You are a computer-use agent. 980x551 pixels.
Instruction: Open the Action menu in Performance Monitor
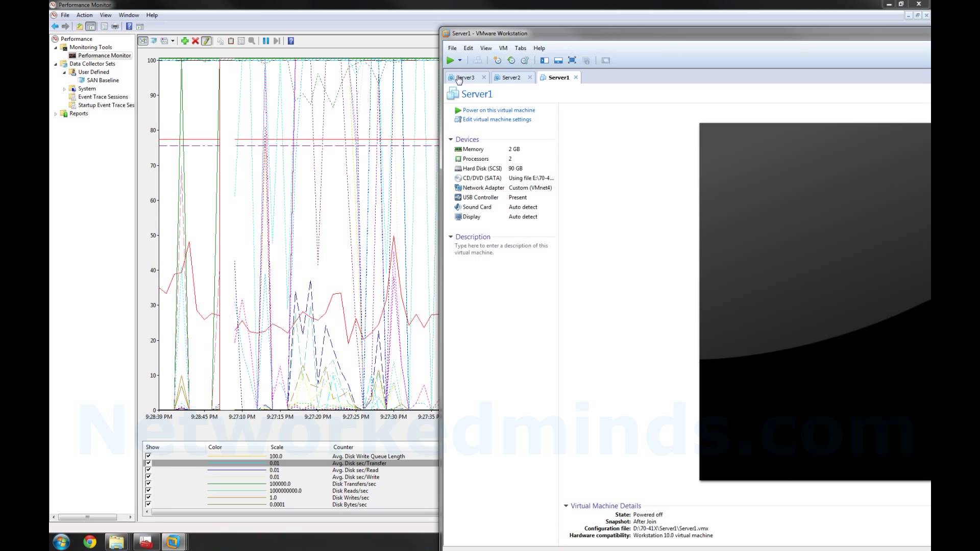point(84,15)
